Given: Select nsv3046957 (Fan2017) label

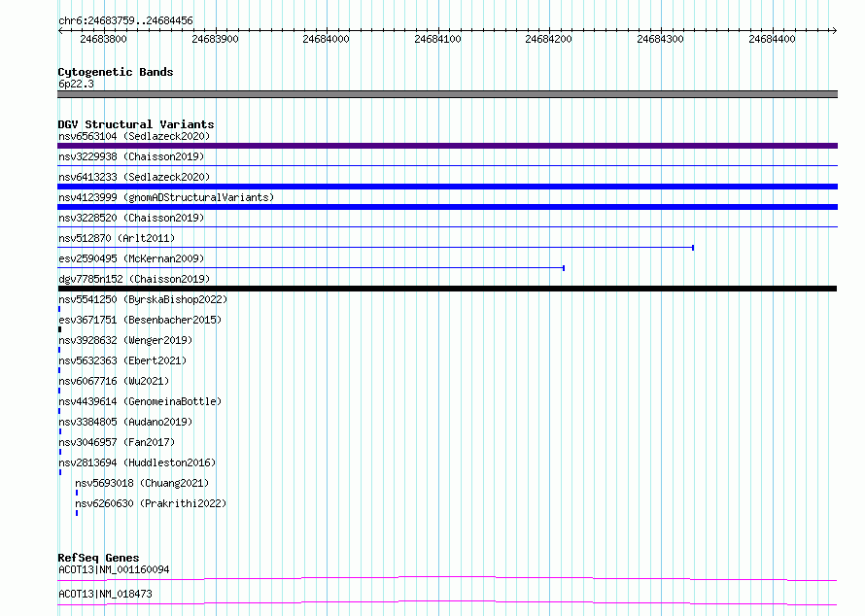Looking at the screenshot, I should [117, 442].
